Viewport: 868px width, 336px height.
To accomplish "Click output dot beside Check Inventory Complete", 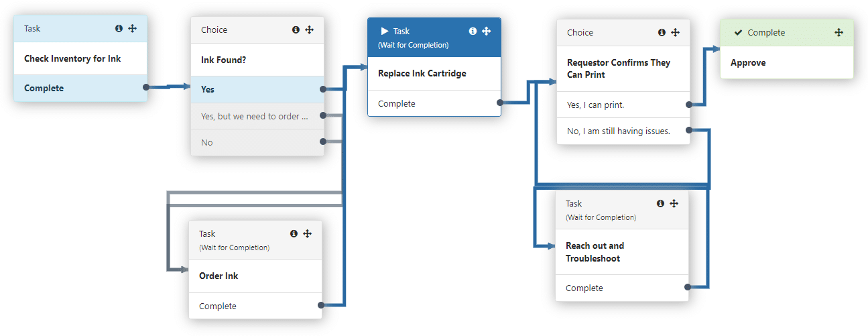I will tap(145, 87).
